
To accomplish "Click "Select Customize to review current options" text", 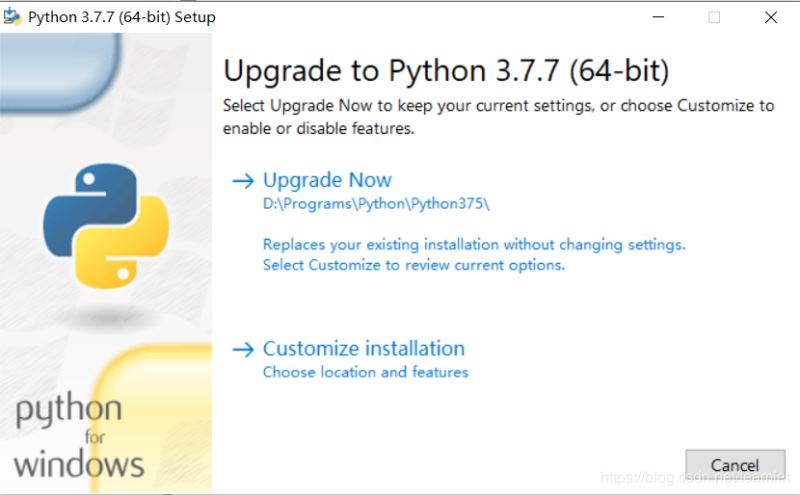I will click(x=414, y=265).
